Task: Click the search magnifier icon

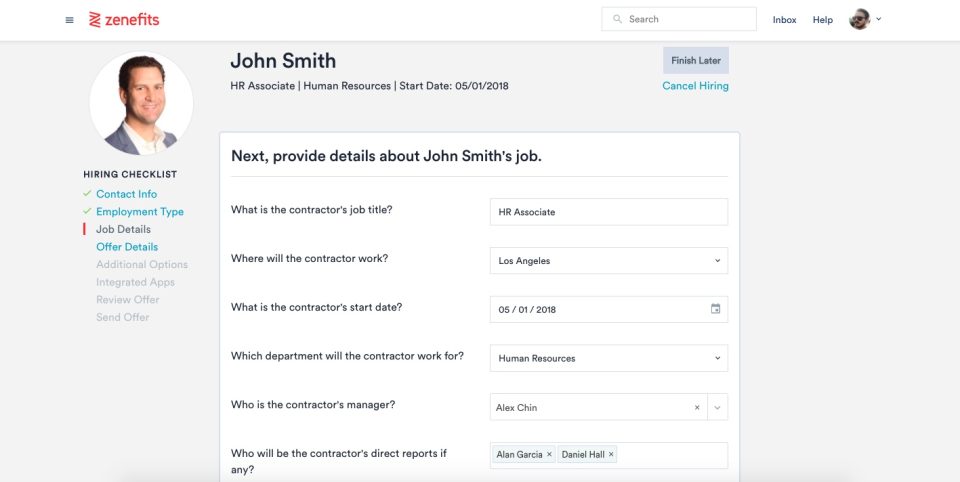Action: point(618,19)
